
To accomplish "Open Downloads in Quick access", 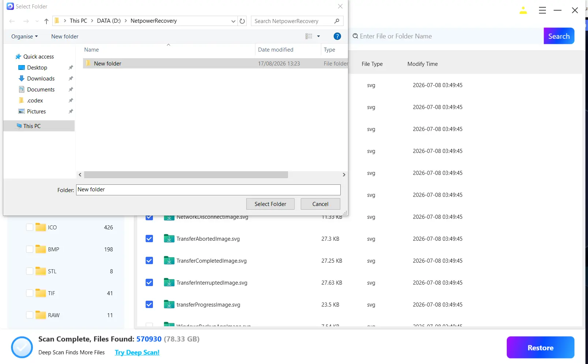I will [x=41, y=79].
